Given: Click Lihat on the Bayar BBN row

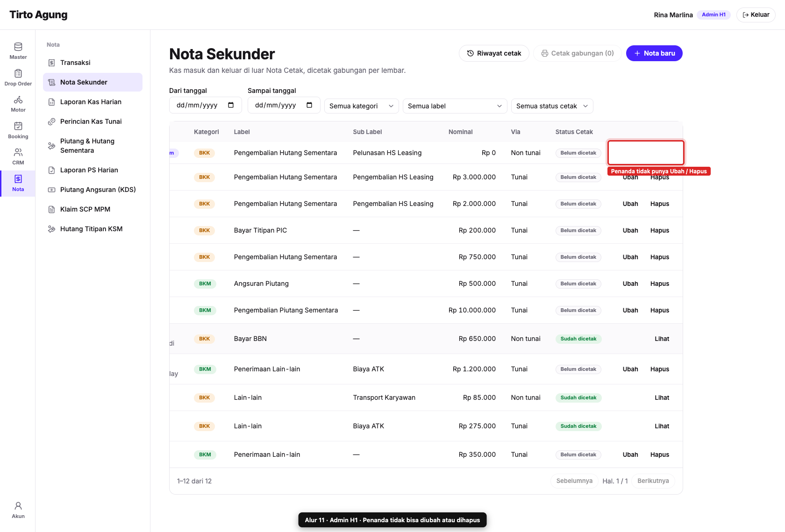Looking at the screenshot, I should tap(662, 339).
